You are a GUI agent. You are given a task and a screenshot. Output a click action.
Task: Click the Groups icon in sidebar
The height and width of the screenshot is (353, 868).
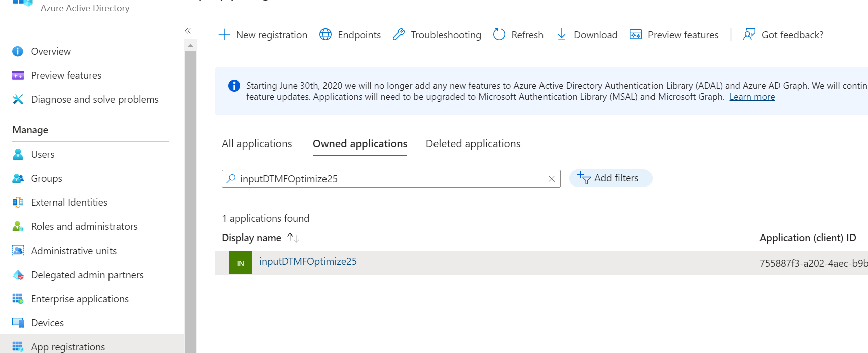point(18,178)
